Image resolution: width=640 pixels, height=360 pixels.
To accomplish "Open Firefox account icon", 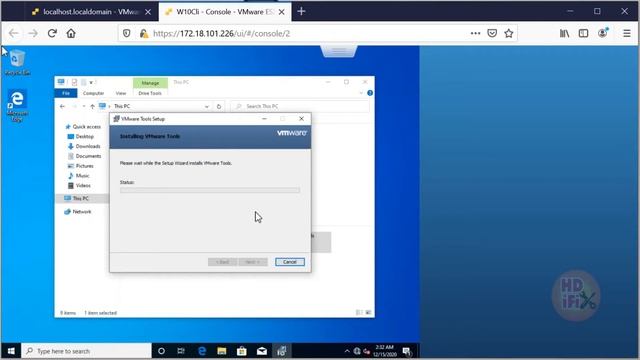I will (603, 33).
